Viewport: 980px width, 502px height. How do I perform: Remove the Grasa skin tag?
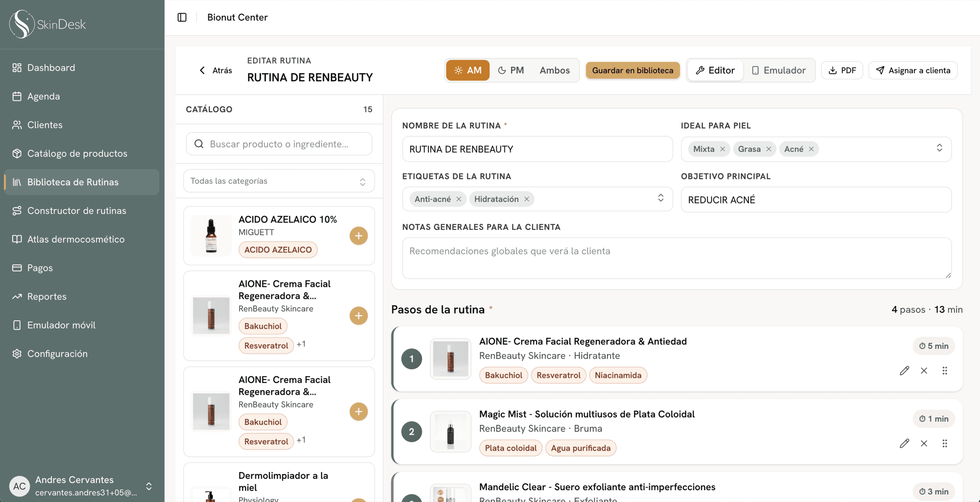(x=768, y=149)
